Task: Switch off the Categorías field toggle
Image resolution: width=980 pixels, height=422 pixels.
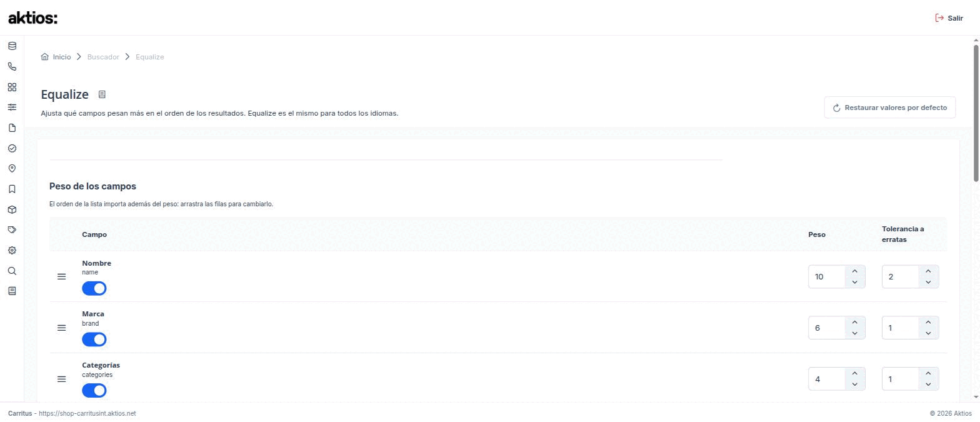Action: (x=94, y=391)
